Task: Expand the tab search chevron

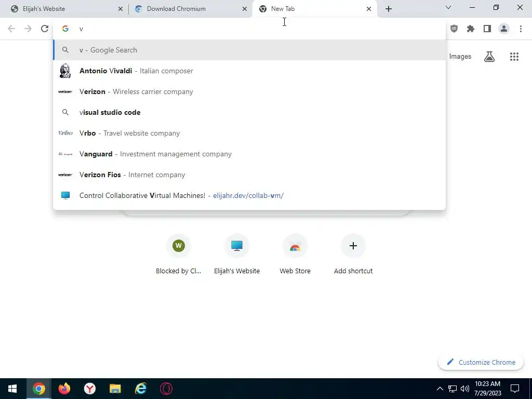Action: (448, 7)
